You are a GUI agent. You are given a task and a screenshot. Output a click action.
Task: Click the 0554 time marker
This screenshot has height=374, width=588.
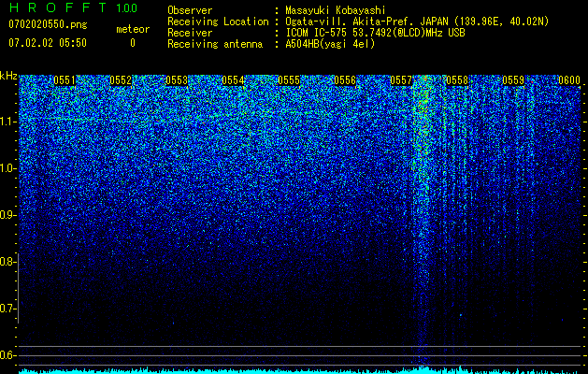coord(233,80)
